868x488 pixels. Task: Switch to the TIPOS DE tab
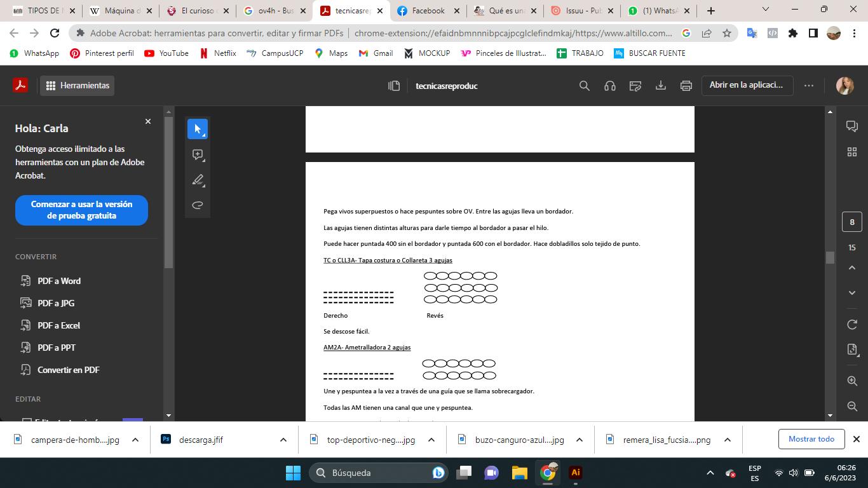[44, 11]
